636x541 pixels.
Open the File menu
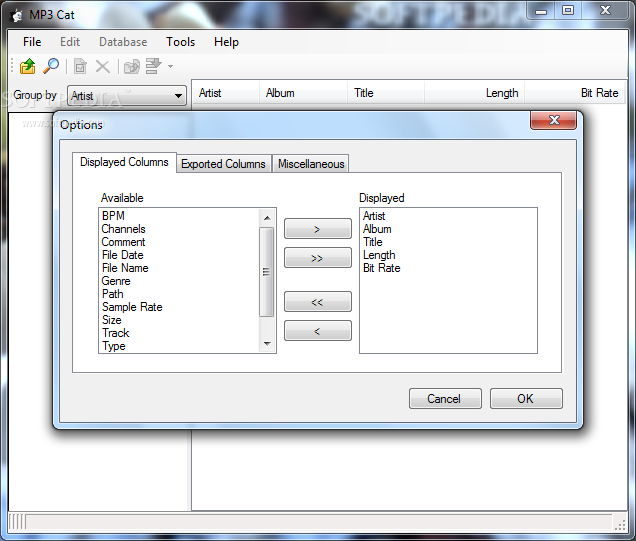point(32,42)
